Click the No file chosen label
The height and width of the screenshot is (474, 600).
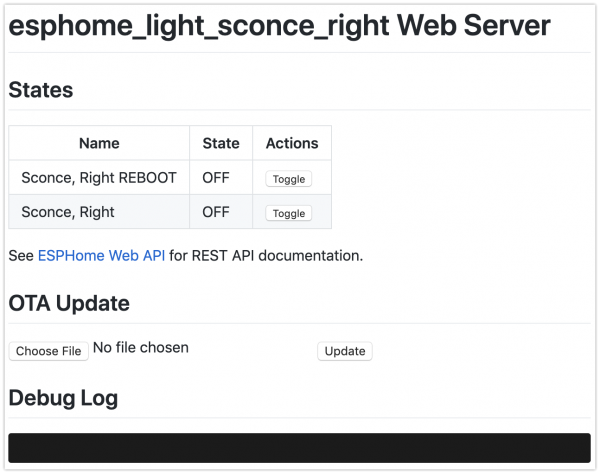141,348
